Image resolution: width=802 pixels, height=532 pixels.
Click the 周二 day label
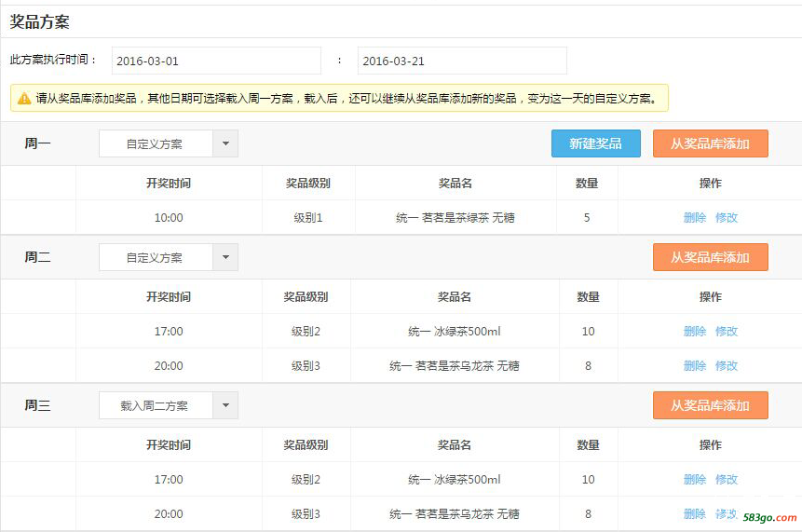click(37, 257)
